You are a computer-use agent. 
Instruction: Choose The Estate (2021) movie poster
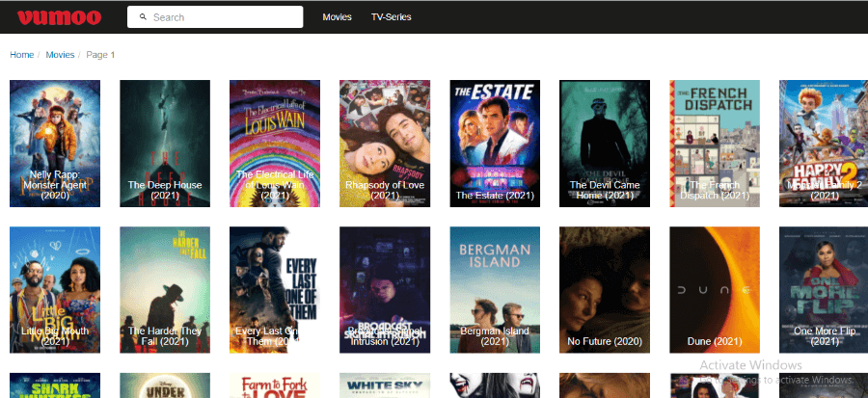click(495, 144)
